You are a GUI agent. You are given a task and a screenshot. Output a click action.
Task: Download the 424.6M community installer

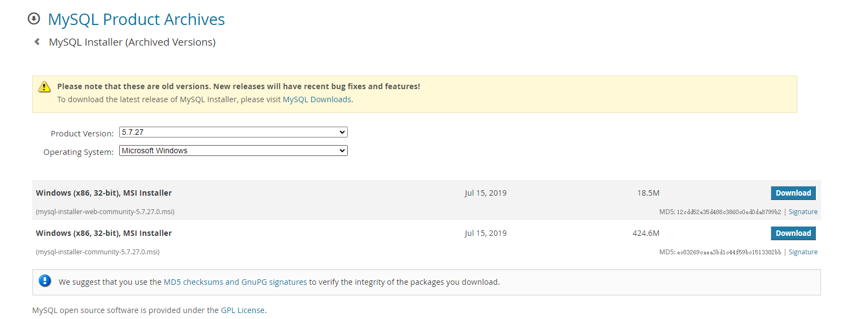tap(793, 233)
